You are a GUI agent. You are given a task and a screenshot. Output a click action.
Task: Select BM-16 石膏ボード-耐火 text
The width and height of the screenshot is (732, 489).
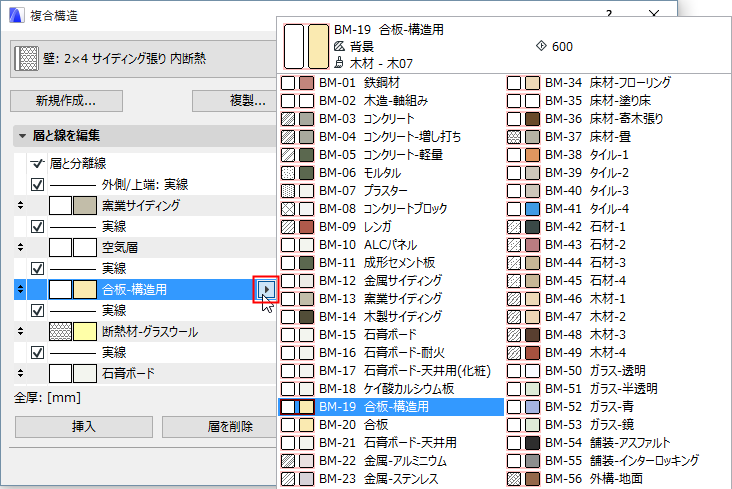[x=381, y=353]
